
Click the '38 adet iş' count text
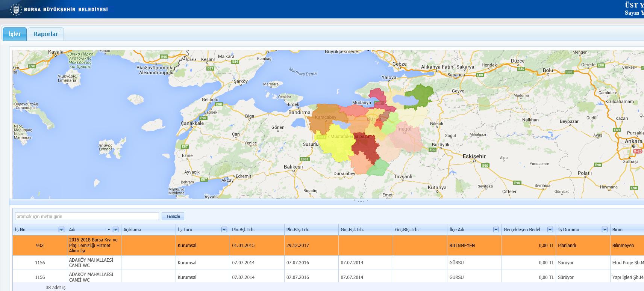coord(56,287)
